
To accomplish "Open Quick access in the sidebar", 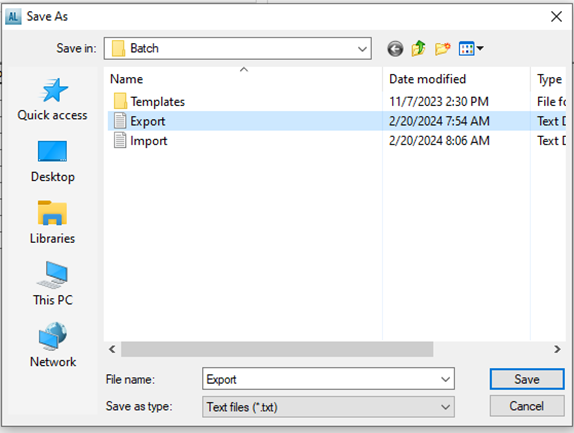I will 52,99.
